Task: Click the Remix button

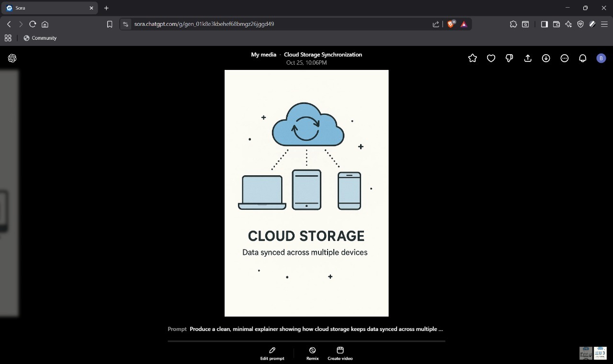Action: [312, 353]
